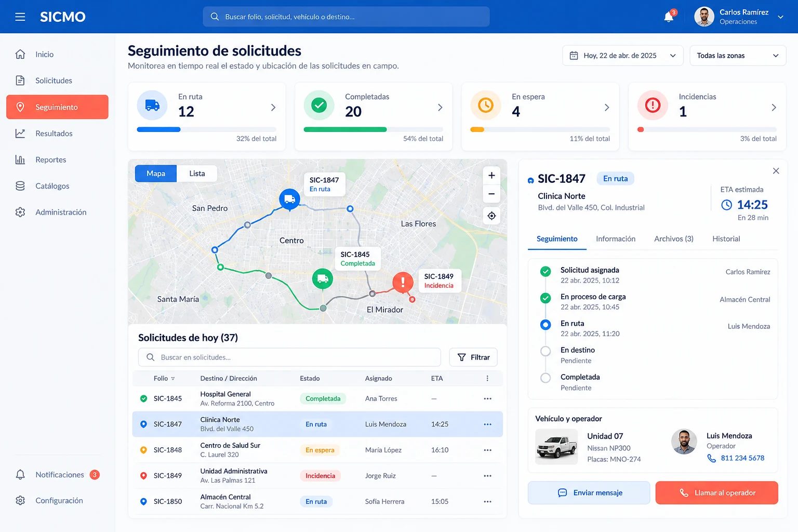This screenshot has width=798, height=532.
Task: Expand Carlos Ramírez user menu
Action: click(780, 17)
